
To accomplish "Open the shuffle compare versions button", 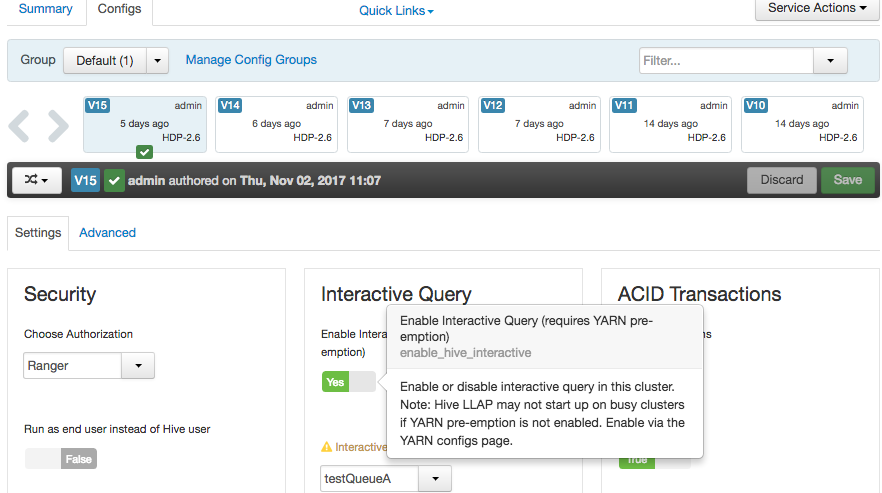I will 37,180.
